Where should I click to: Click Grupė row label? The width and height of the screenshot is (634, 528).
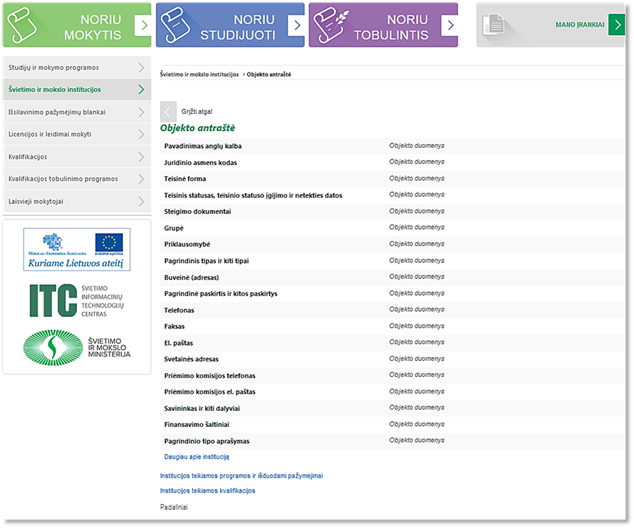[x=174, y=228]
